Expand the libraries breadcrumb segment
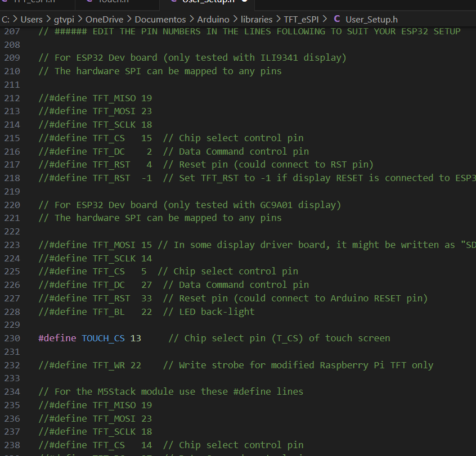Screen dimensions: 476x456 click(257, 19)
